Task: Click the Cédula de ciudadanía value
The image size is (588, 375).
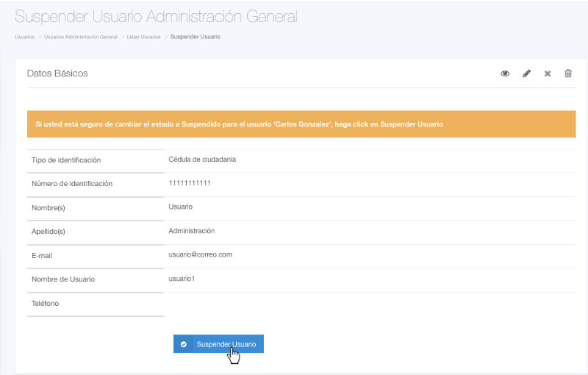Action: click(x=202, y=159)
